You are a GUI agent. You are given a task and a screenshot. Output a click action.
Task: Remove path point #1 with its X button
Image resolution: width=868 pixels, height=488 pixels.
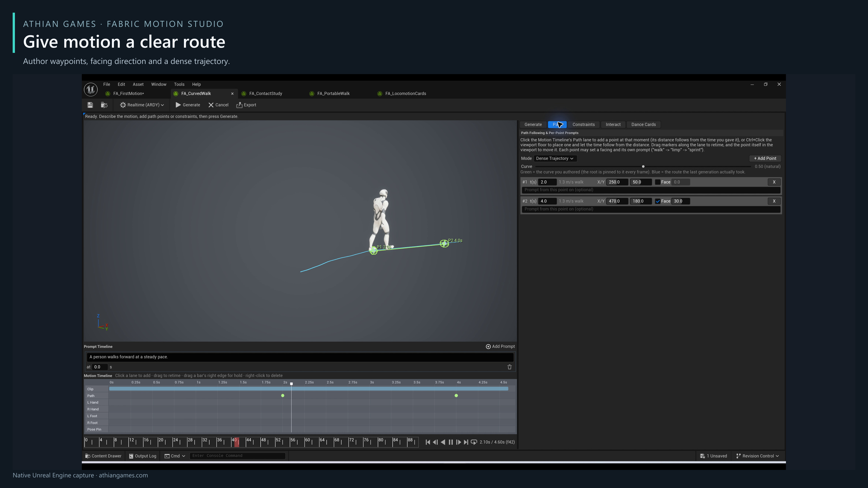(774, 182)
